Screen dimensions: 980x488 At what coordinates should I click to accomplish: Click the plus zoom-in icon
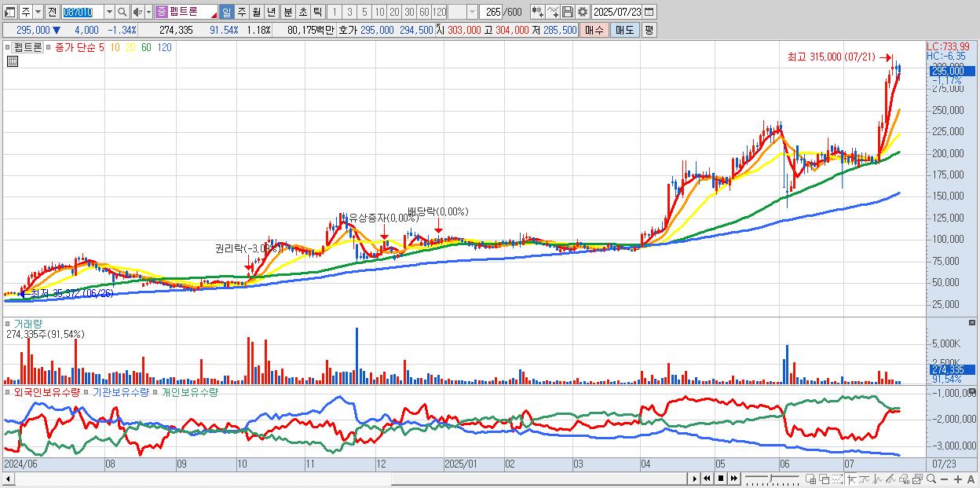click(957, 479)
